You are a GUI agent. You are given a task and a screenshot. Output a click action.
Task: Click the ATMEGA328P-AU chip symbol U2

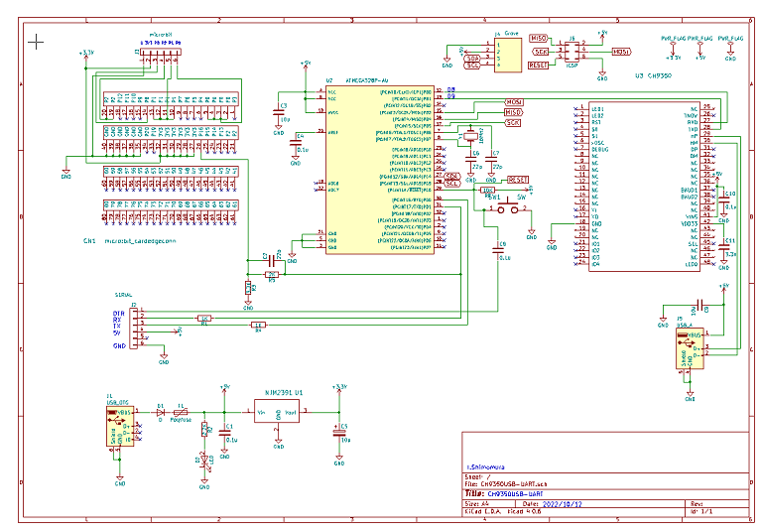click(377, 169)
